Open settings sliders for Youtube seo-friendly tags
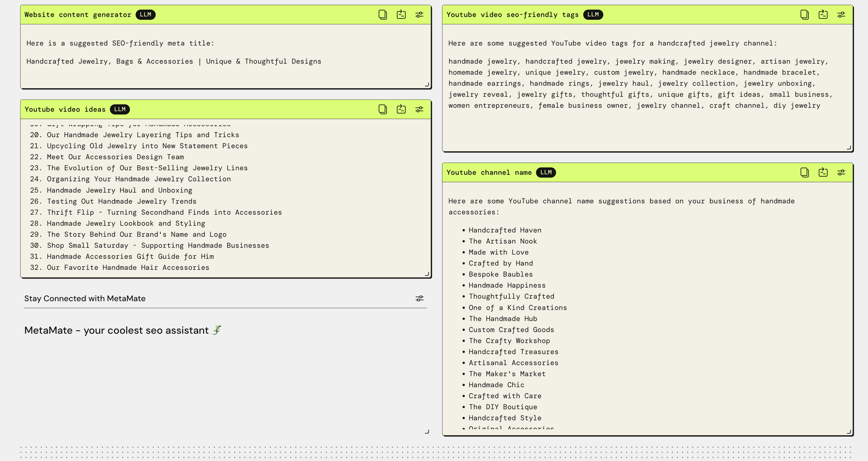This screenshot has height=461, width=868. coord(841,14)
